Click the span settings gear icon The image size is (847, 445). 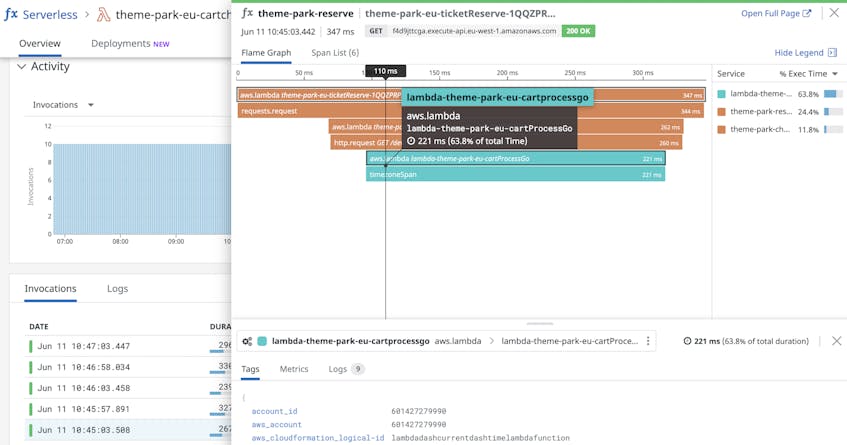[x=247, y=341]
